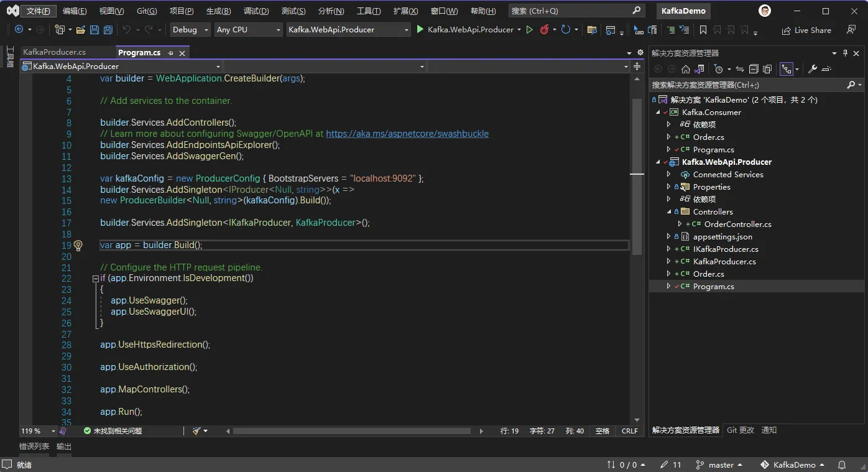Screen dimensions: 868x472
Task: Pin the Program.cs editor tab
Action: pyautogui.click(x=172, y=52)
